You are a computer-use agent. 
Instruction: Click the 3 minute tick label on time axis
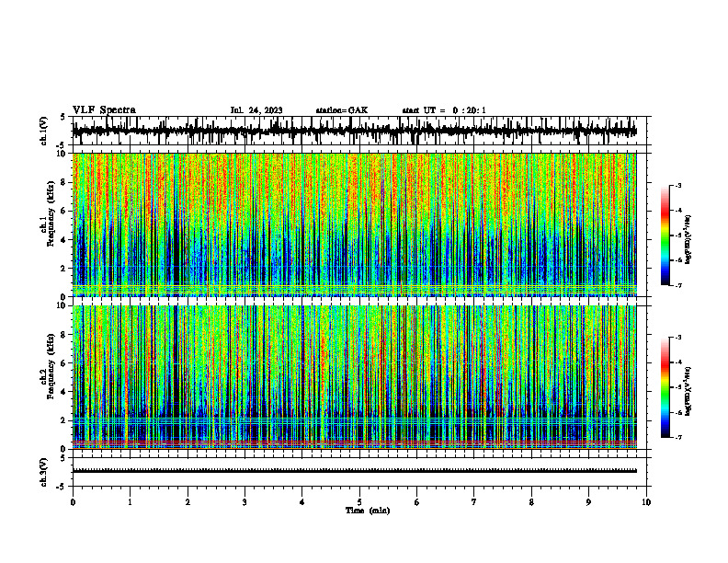[x=245, y=502]
